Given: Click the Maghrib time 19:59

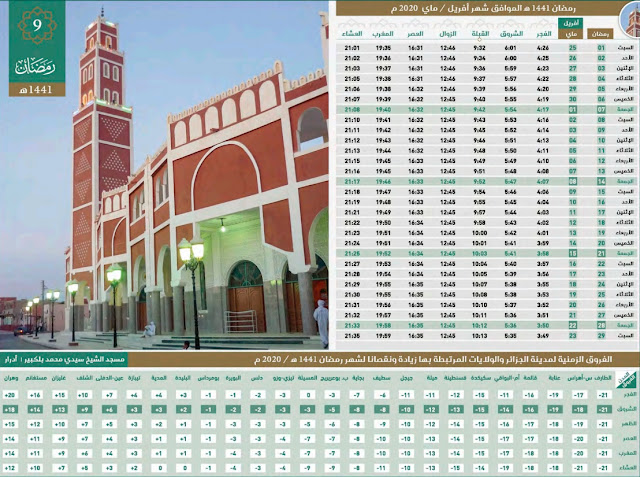Looking at the screenshot, I should (383, 336).
